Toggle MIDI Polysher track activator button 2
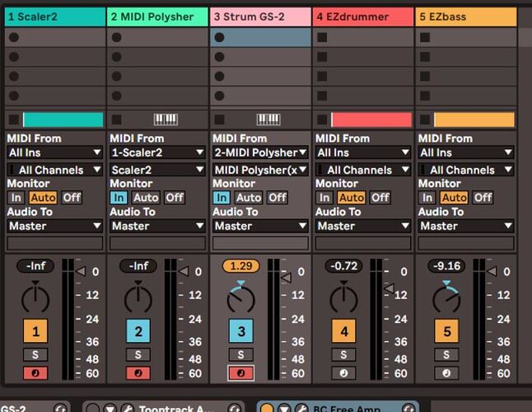The image size is (532, 412). point(138,331)
